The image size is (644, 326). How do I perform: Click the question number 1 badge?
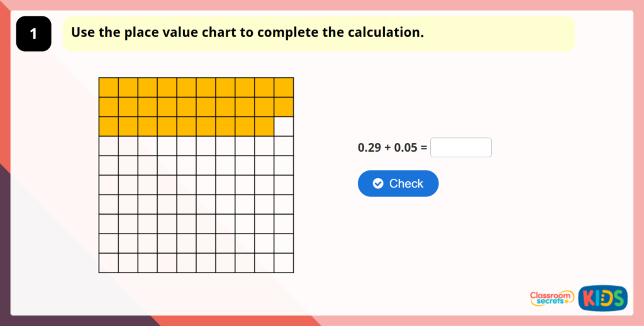[33, 34]
